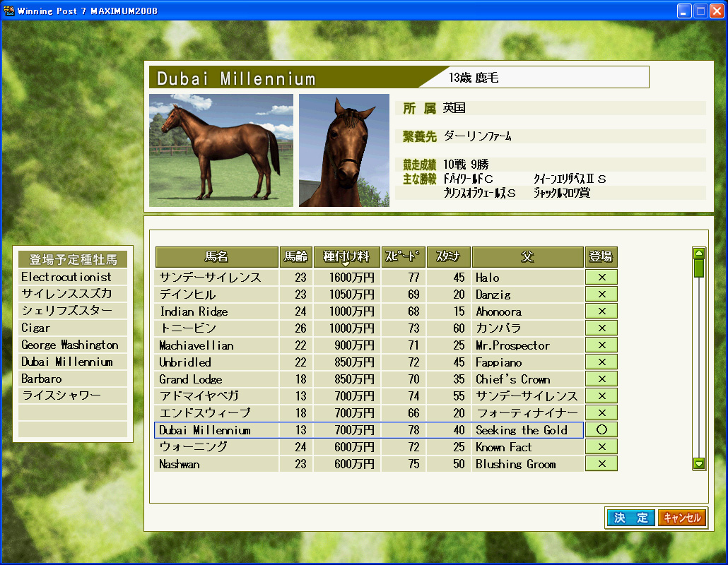Toggle appearance for Indian Ridge row

pyautogui.click(x=601, y=311)
